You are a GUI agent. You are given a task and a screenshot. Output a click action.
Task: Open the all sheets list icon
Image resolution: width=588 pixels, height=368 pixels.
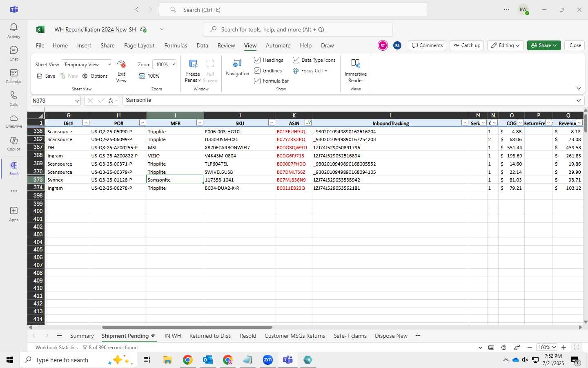(60, 336)
